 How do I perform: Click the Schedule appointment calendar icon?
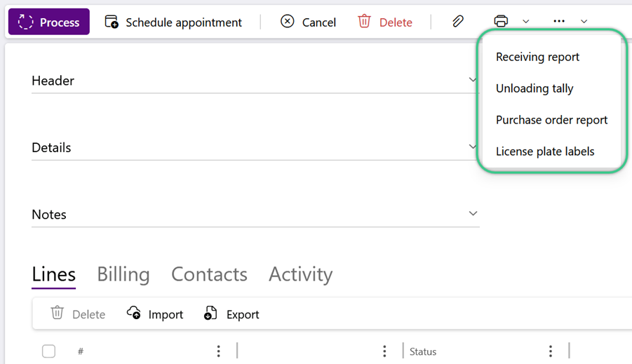click(112, 21)
